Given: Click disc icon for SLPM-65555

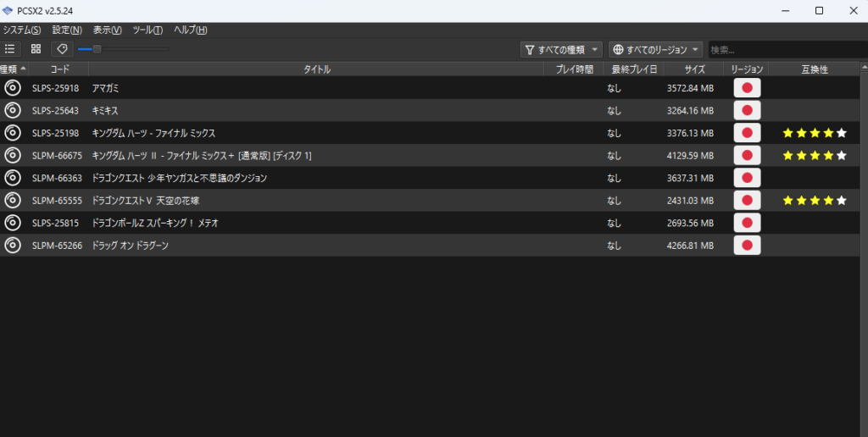Looking at the screenshot, I should 12,200.
